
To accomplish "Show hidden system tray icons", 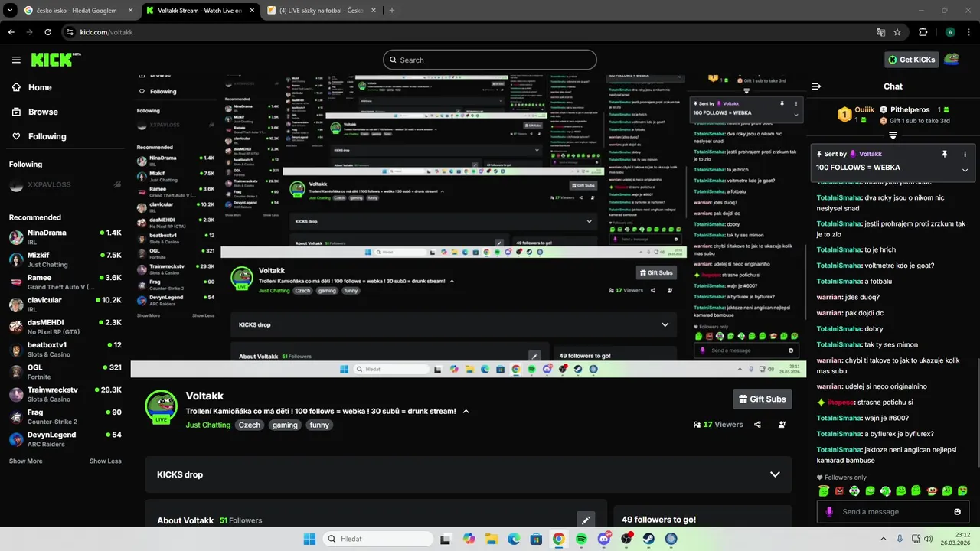I will (883, 539).
